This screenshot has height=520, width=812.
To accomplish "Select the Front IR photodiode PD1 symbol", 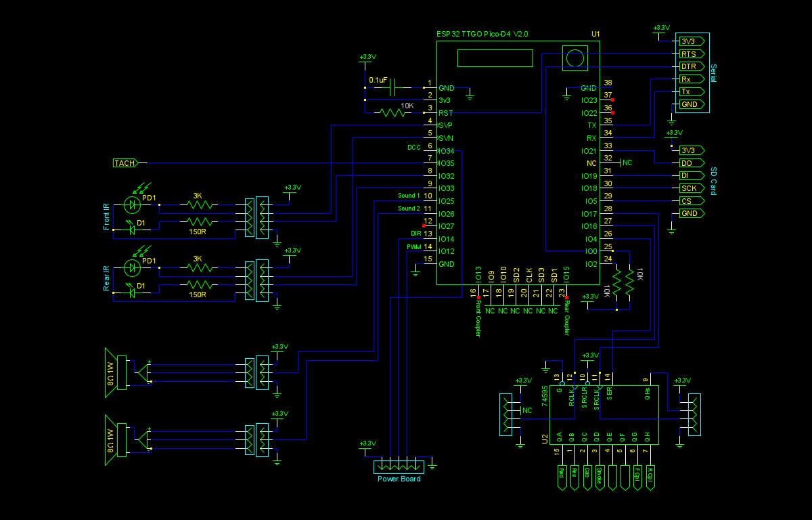I will (x=133, y=204).
